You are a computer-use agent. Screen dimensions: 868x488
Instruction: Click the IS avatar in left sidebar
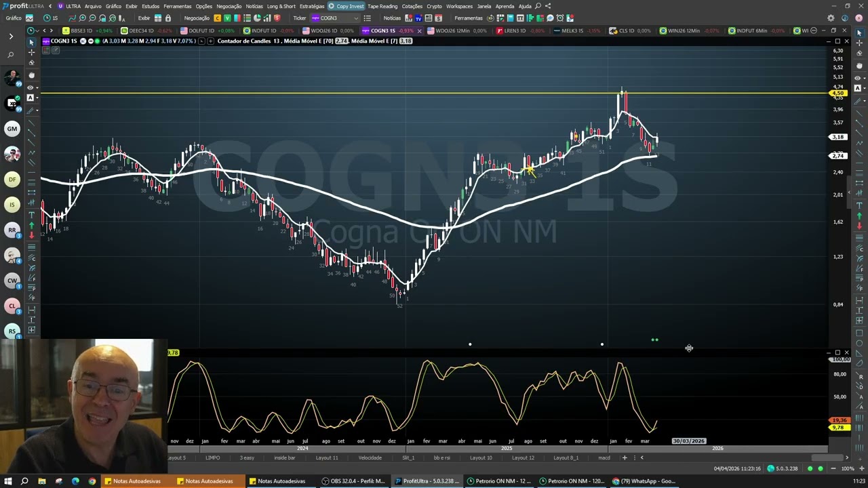(x=12, y=204)
